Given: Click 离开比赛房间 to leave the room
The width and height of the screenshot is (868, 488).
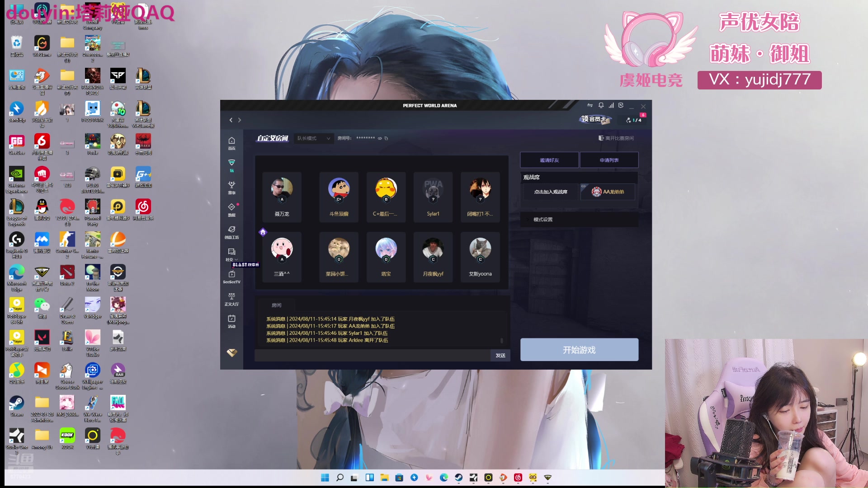Looking at the screenshot, I should point(616,138).
